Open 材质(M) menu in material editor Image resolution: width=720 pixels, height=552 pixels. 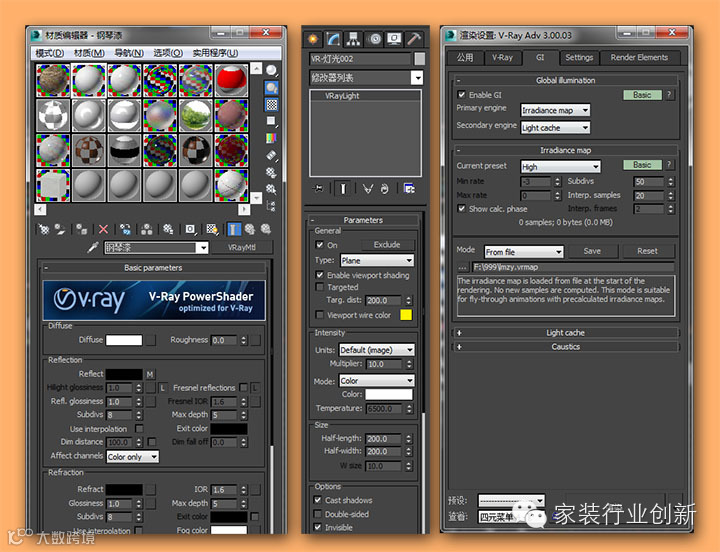[89, 53]
